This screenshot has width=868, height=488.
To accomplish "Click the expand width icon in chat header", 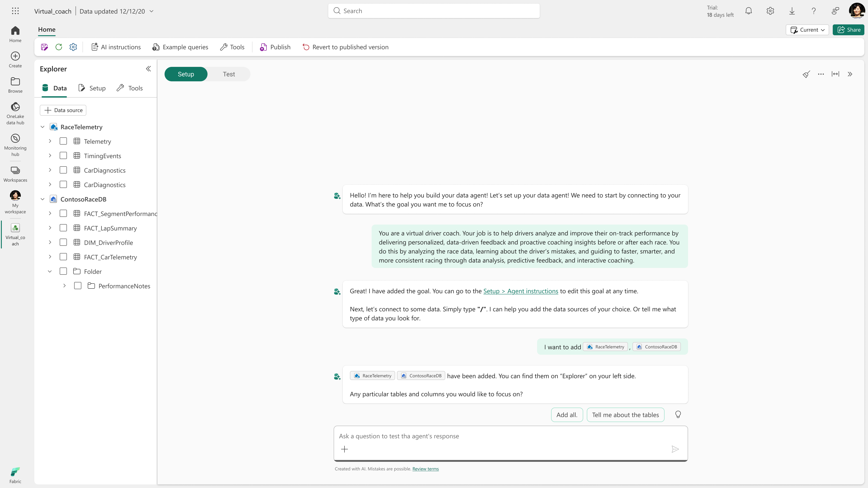I will pos(835,74).
